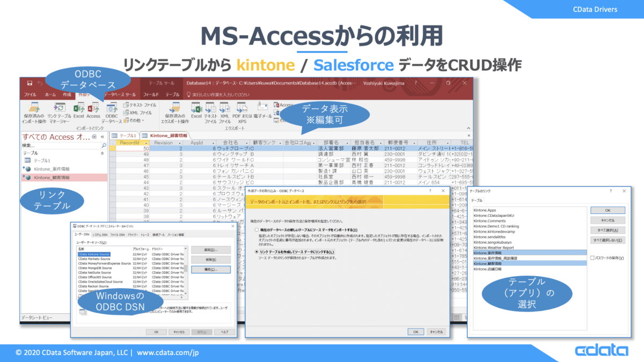Image resolution: width=644 pixels, height=362 pixels.
Task: Click OK in テーブルのリンク dialog
Action: (x=608, y=210)
